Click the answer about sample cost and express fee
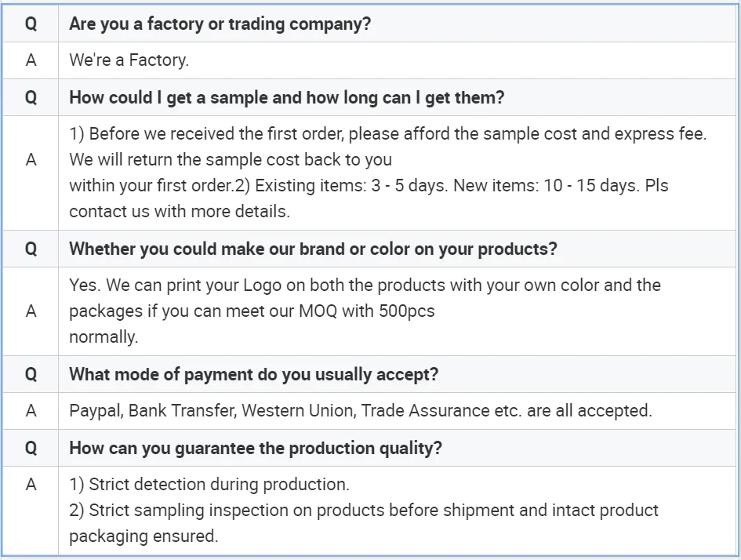This screenshot has width=741, height=560. tap(387, 133)
